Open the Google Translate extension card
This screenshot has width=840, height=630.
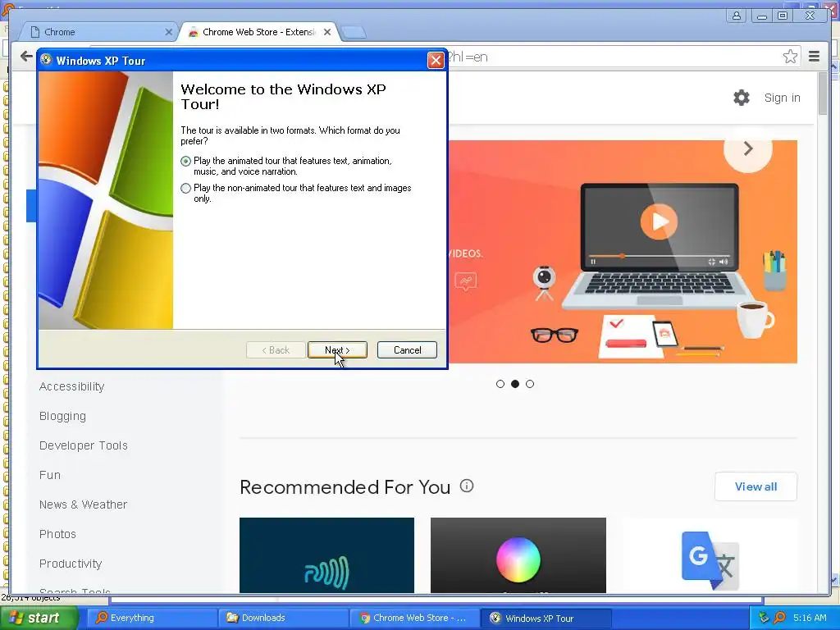click(x=710, y=555)
